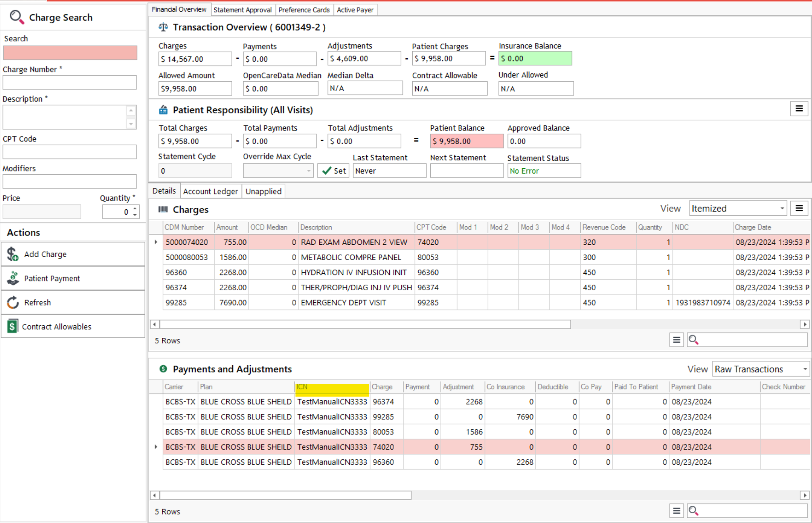
Task: Expand the 74020 payment row arrow
Action: coord(156,447)
